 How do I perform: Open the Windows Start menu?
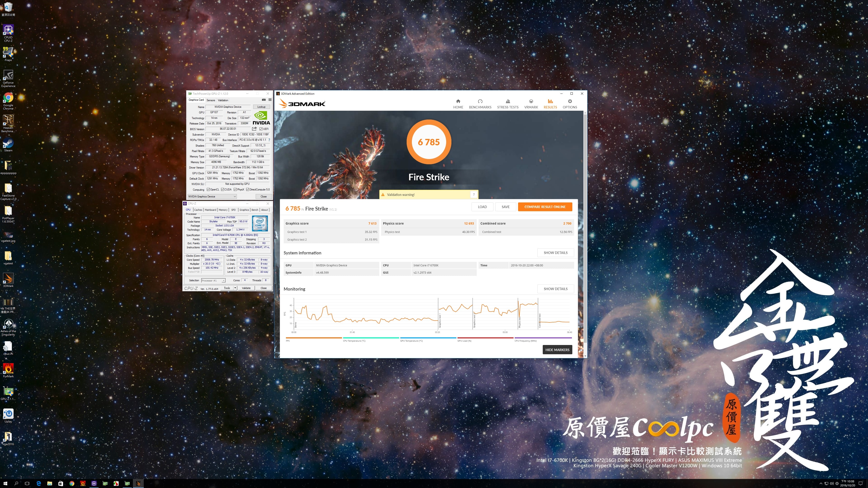tap(5, 483)
